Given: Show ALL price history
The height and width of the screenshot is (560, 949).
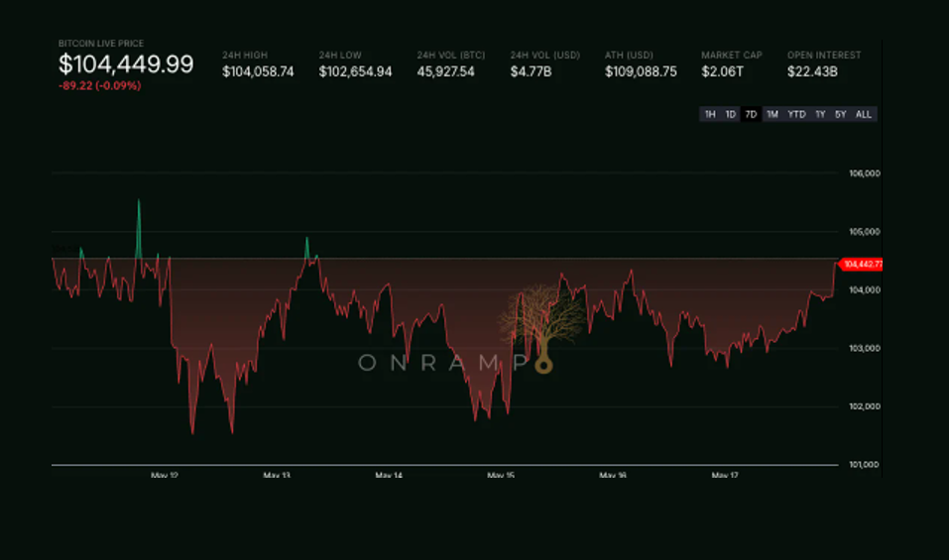Looking at the screenshot, I should [x=864, y=114].
